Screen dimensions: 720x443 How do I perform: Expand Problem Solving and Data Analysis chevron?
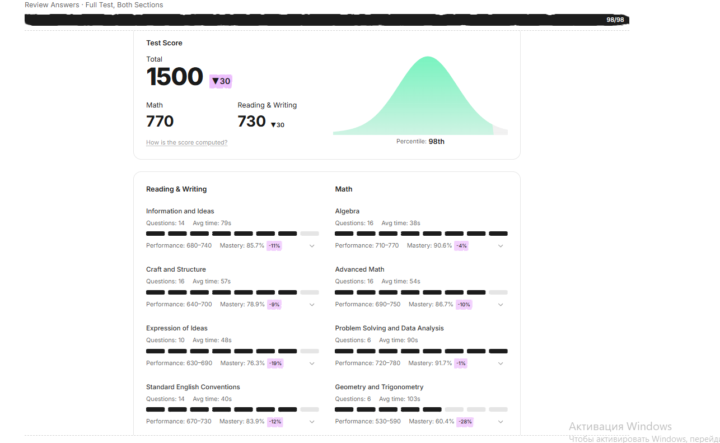pyautogui.click(x=501, y=364)
